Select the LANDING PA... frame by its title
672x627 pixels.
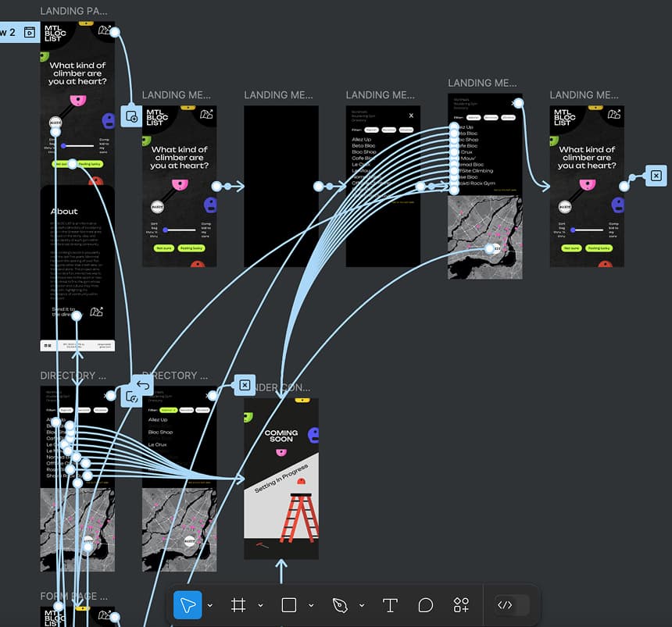tap(73, 11)
